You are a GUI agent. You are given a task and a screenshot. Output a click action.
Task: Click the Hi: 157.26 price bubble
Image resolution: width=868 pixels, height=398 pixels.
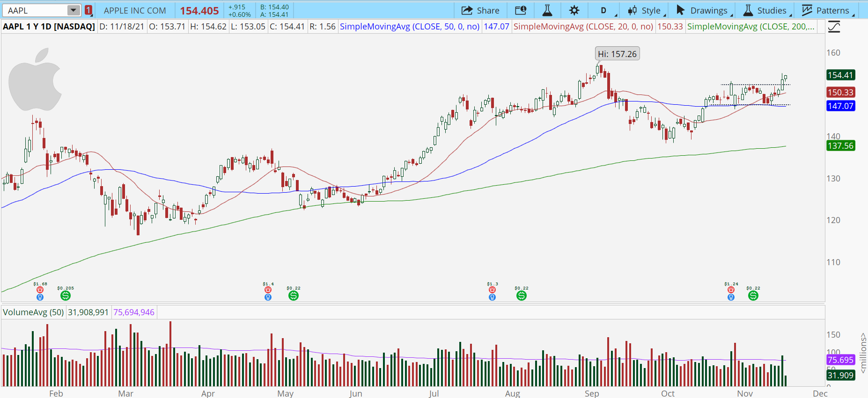[x=617, y=54]
